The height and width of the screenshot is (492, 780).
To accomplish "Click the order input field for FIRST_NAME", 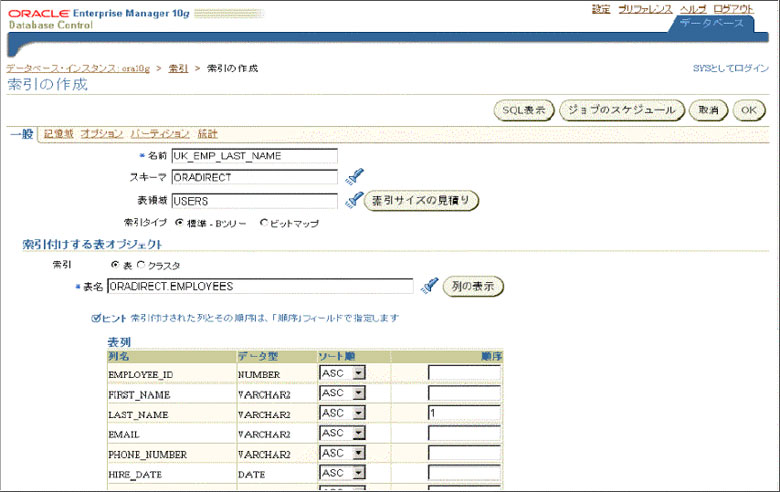I will pos(464,393).
